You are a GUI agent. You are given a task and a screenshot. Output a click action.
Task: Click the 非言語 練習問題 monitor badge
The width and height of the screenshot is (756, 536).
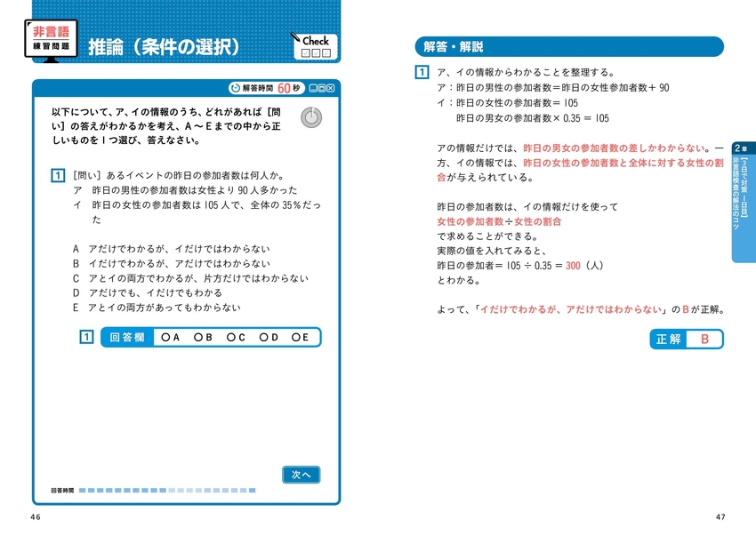click(x=51, y=41)
